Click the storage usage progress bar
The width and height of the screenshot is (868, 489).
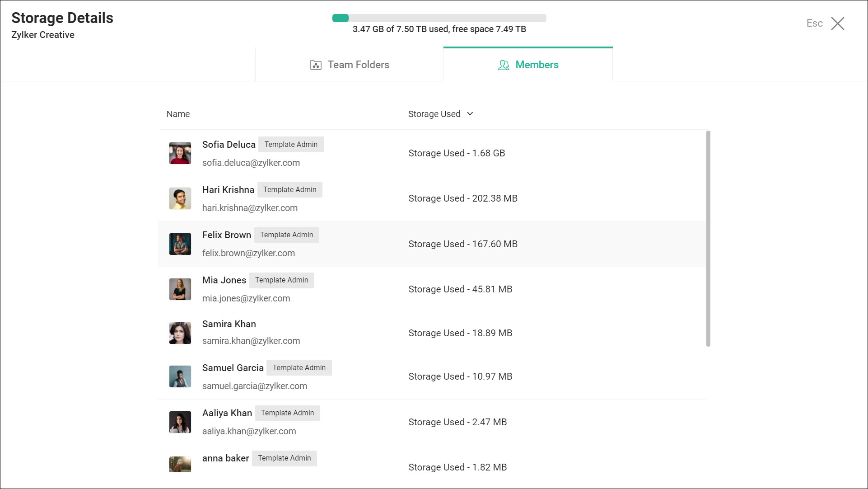point(439,18)
